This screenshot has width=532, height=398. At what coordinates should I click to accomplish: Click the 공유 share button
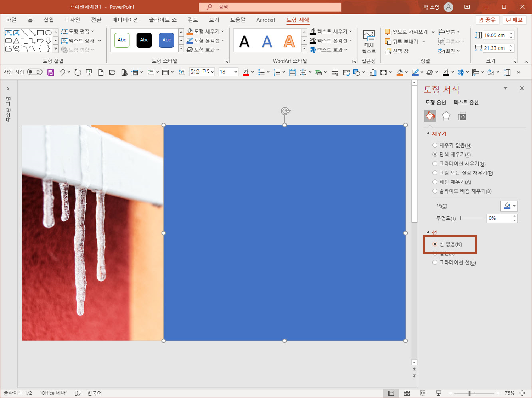pos(487,20)
